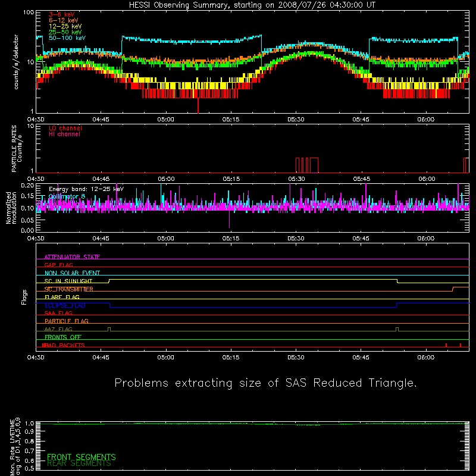476x476 pixels.
Task: Click the SC_IN_SUNLIGHT flag label
Action: click(68, 281)
